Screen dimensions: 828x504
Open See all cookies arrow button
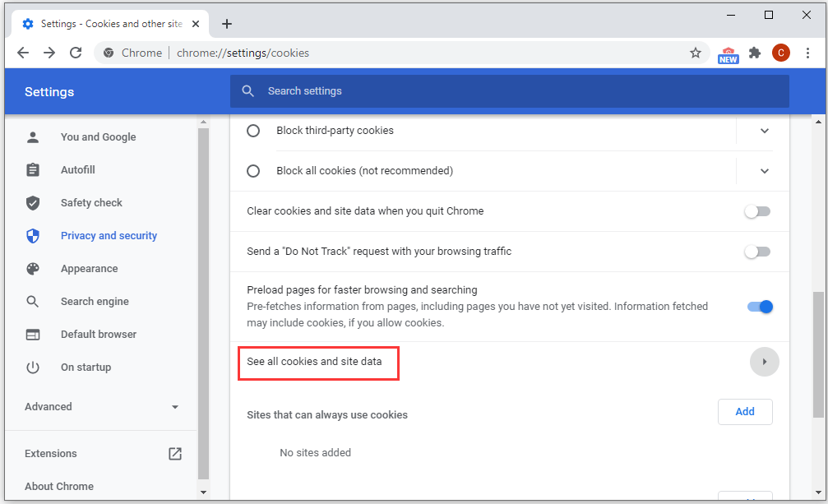pos(764,362)
